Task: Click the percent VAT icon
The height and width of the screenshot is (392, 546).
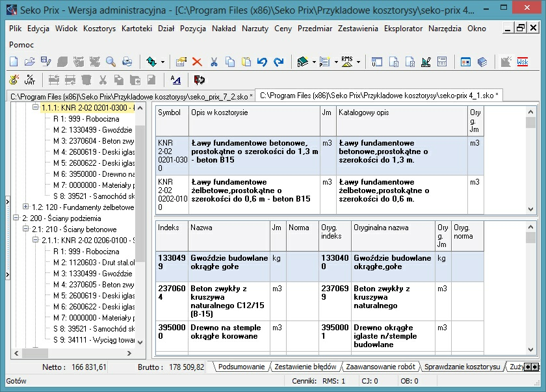Action: [x=30, y=80]
